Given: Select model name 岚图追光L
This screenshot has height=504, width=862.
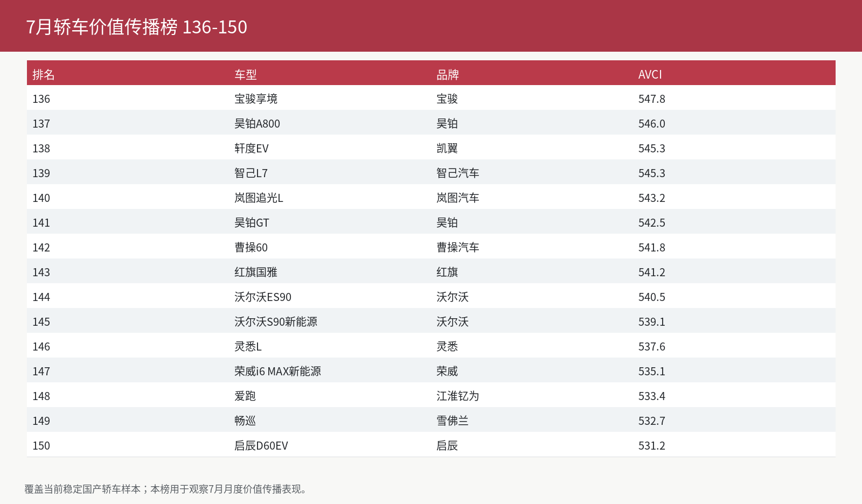Looking at the screenshot, I should [x=259, y=198].
